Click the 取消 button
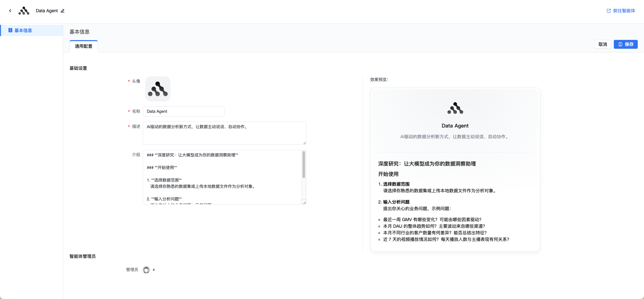 [x=602, y=44]
